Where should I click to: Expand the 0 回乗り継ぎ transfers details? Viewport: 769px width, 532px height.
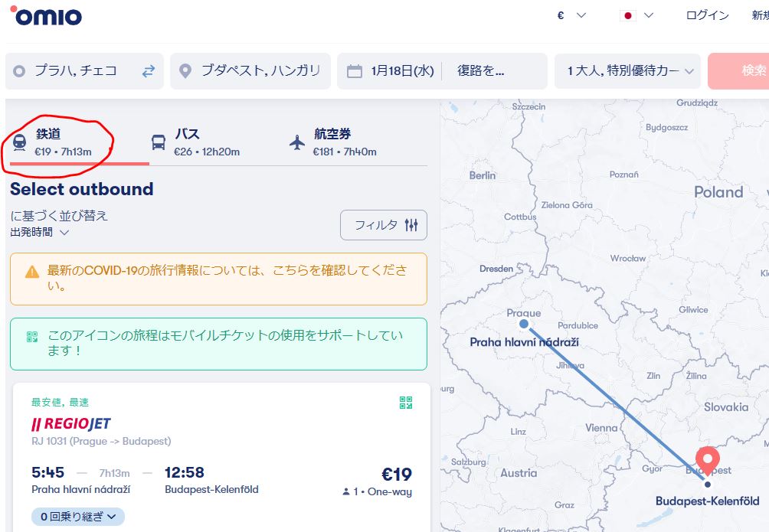[x=78, y=517]
